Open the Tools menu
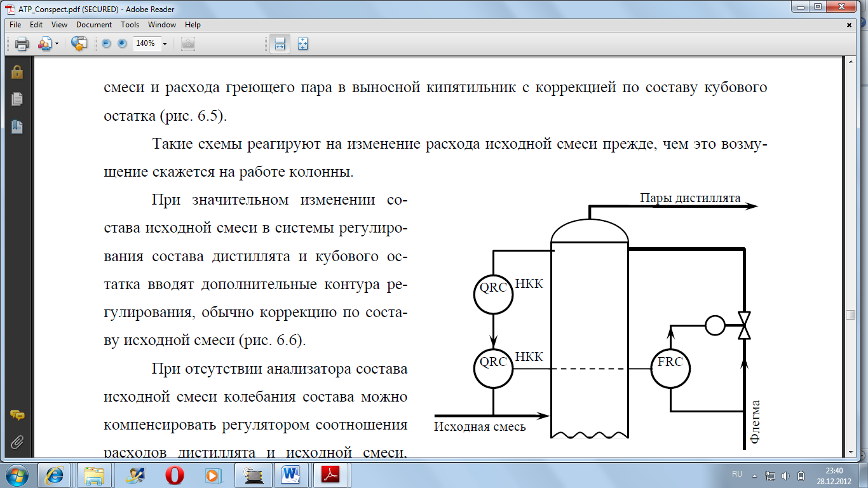 pyautogui.click(x=130, y=25)
